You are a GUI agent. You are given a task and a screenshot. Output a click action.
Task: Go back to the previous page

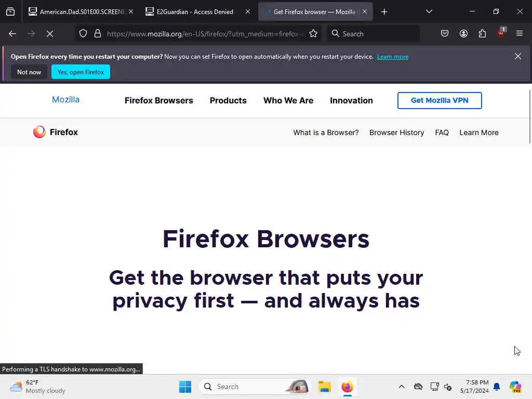[x=12, y=34]
